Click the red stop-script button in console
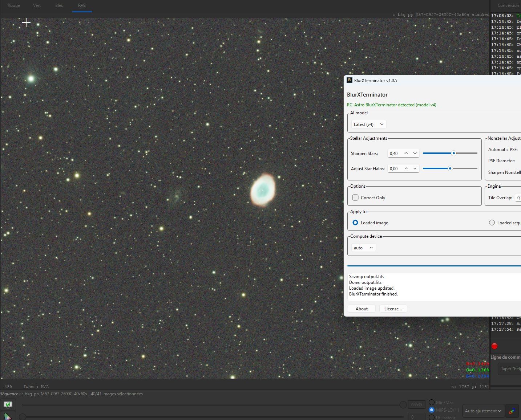 tap(494, 346)
